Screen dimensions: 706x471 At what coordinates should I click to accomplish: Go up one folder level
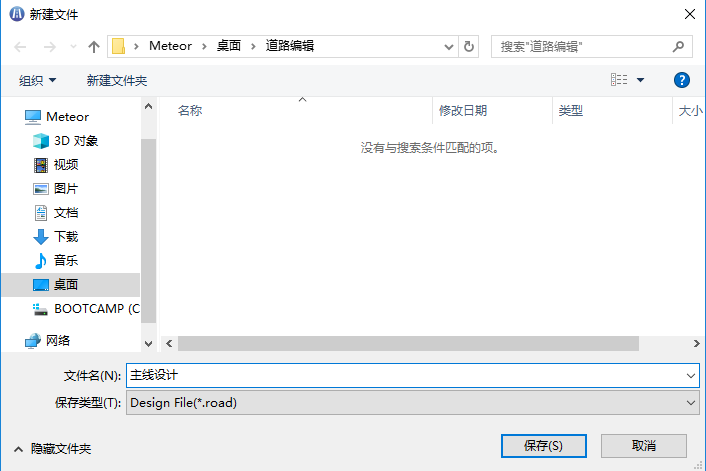[x=94, y=46]
